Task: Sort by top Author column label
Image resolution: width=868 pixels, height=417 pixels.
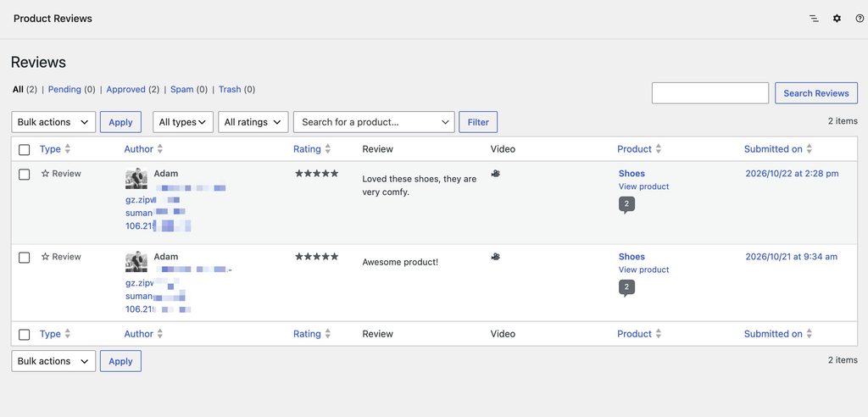Action: (138, 149)
